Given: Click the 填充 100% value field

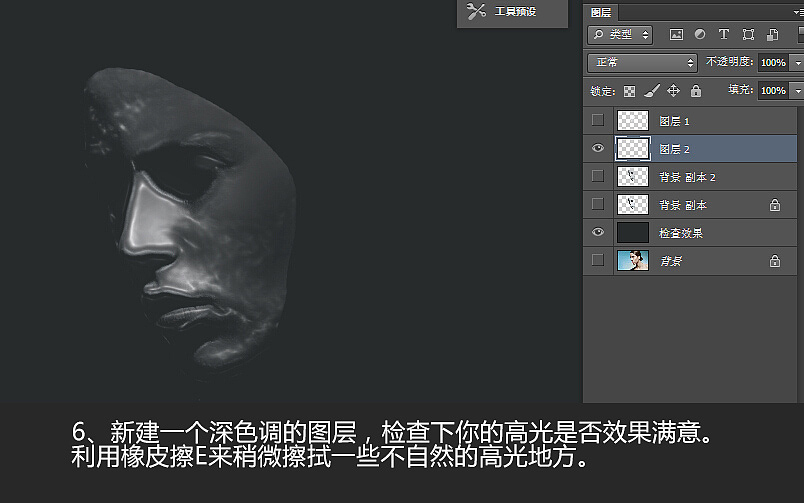Looking at the screenshot, I should (773, 91).
